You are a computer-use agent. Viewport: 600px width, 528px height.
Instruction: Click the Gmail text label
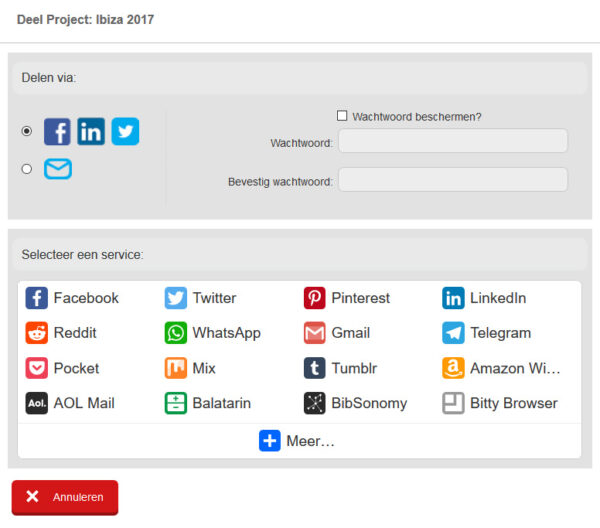[351, 333]
